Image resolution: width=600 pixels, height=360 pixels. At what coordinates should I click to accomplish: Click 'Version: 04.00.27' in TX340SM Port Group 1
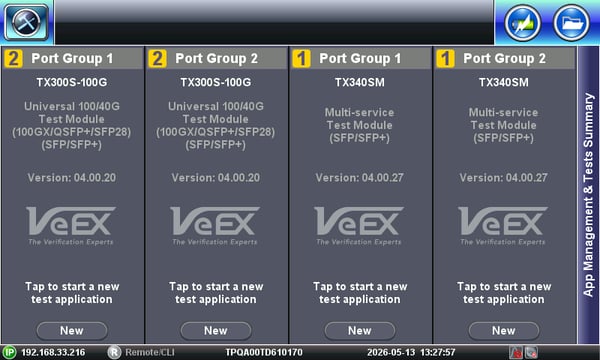click(x=359, y=178)
